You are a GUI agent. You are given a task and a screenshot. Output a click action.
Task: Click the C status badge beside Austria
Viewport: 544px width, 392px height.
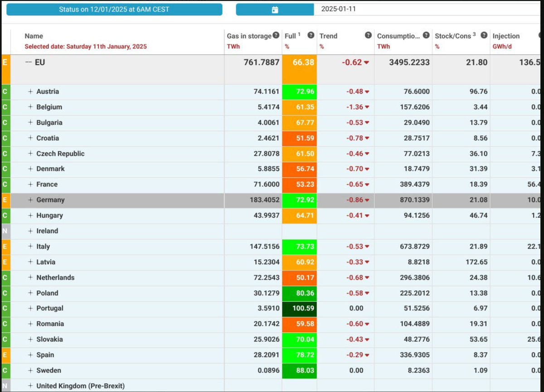(x=5, y=92)
